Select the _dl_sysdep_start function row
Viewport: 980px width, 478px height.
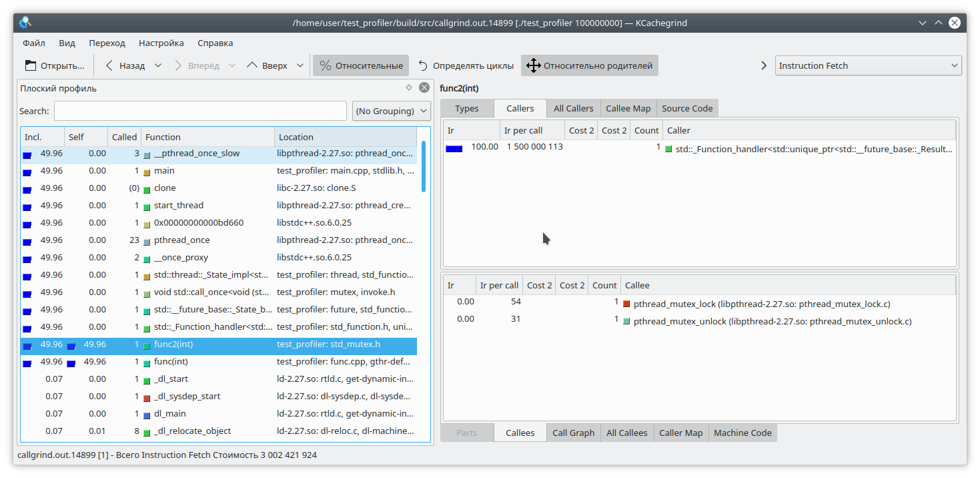pyautogui.click(x=219, y=397)
